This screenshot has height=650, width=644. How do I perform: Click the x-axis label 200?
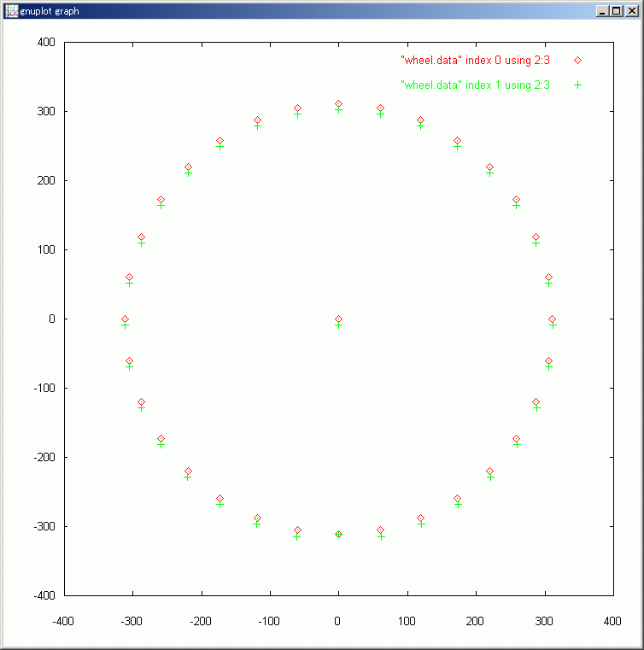[475, 622]
